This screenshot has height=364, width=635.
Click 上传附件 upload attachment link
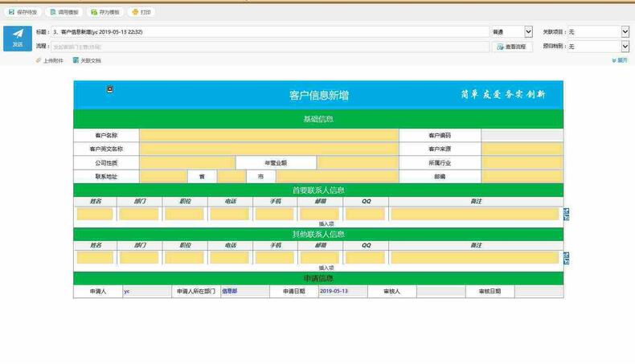click(49, 60)
